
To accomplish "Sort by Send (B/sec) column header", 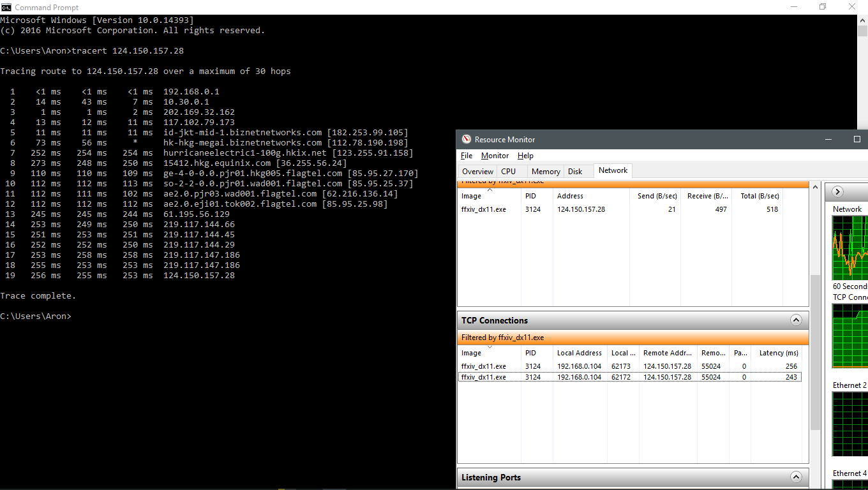I will [655, 196].
